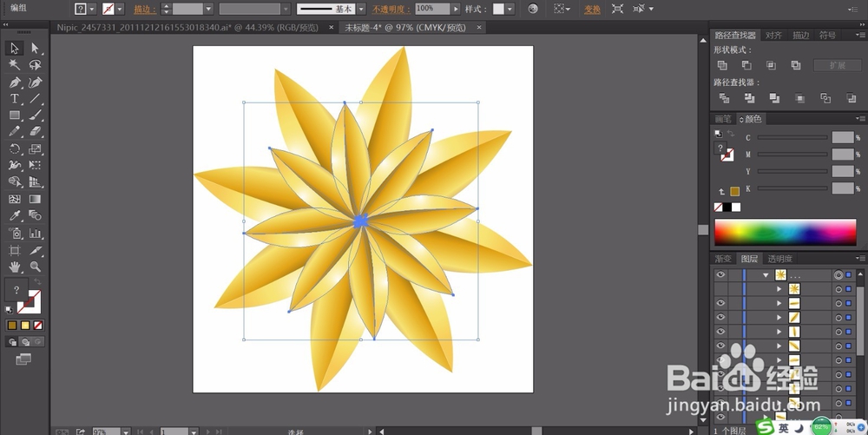Open the 对齐 panel tab

point(773,35)
